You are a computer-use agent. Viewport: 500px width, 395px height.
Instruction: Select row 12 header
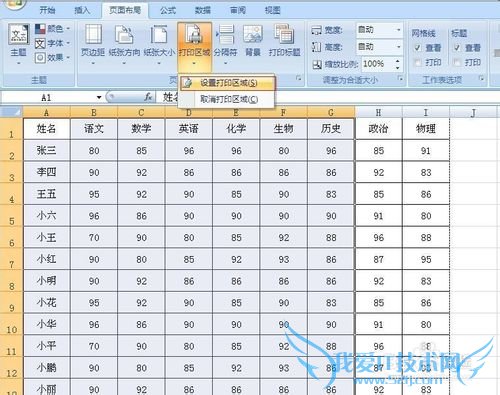(11, 368)
